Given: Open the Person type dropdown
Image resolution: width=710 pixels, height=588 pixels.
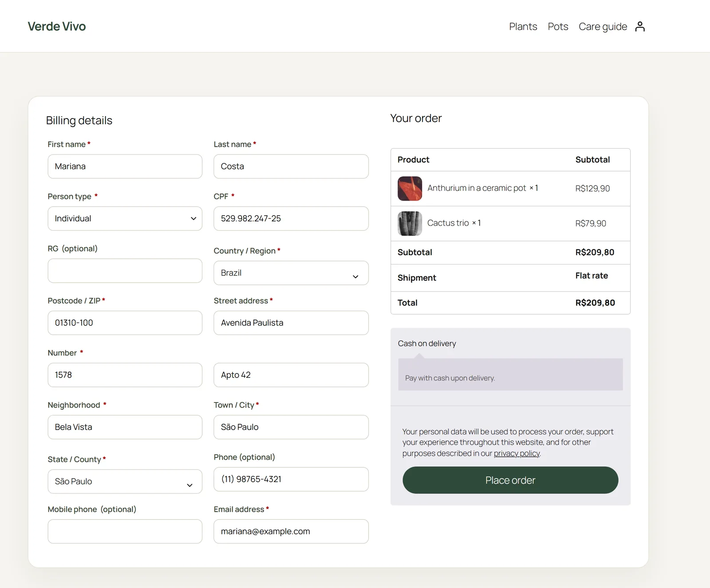Looking at the screenshot, I should (125, 218).
